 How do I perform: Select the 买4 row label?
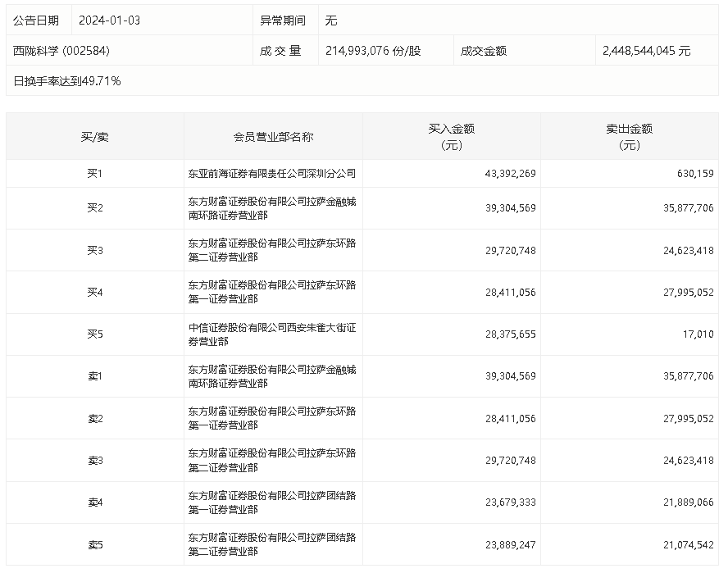95,292
